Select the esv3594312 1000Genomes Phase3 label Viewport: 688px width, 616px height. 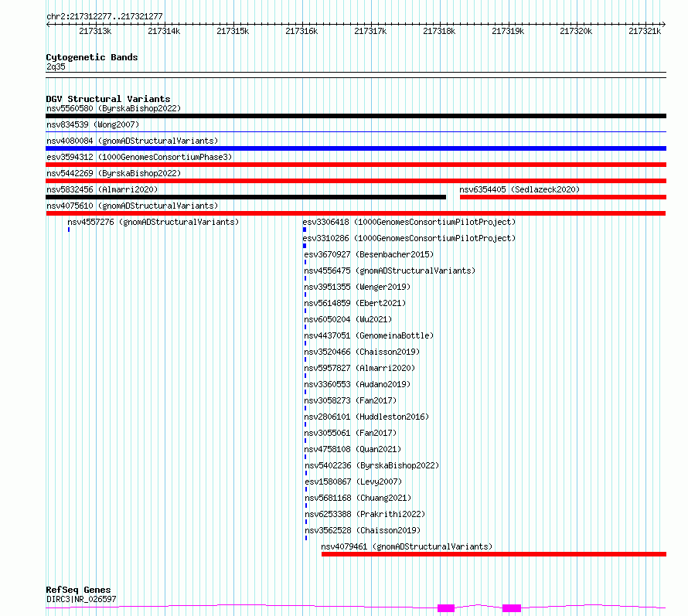(x=139, y=157)
